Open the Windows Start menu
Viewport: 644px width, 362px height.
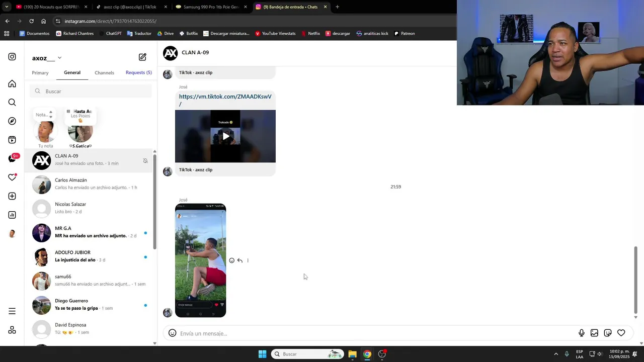click(x=262, y=354)
